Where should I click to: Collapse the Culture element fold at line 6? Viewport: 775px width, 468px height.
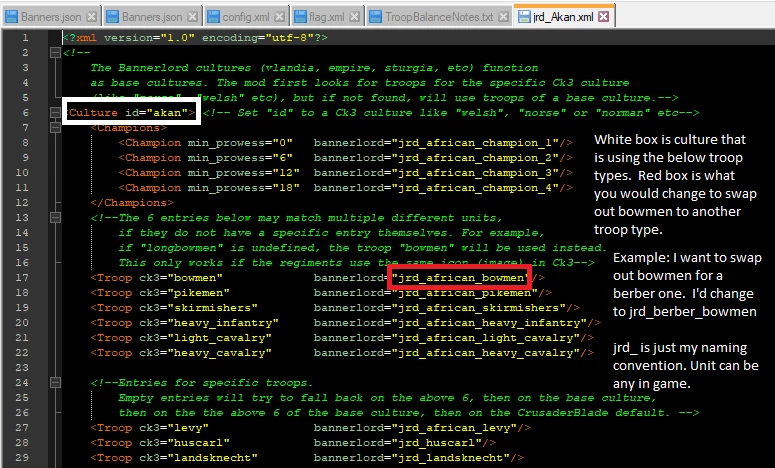[x=55, y=113]
